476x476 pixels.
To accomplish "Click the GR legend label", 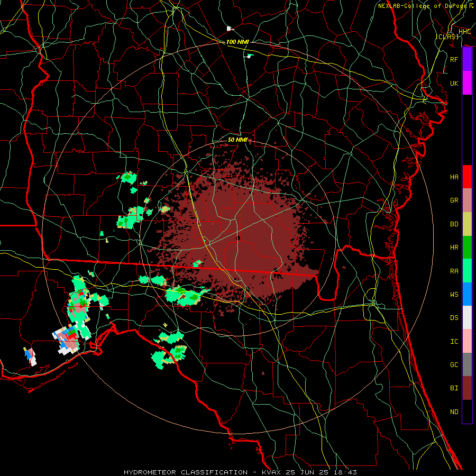I will 454,200.
